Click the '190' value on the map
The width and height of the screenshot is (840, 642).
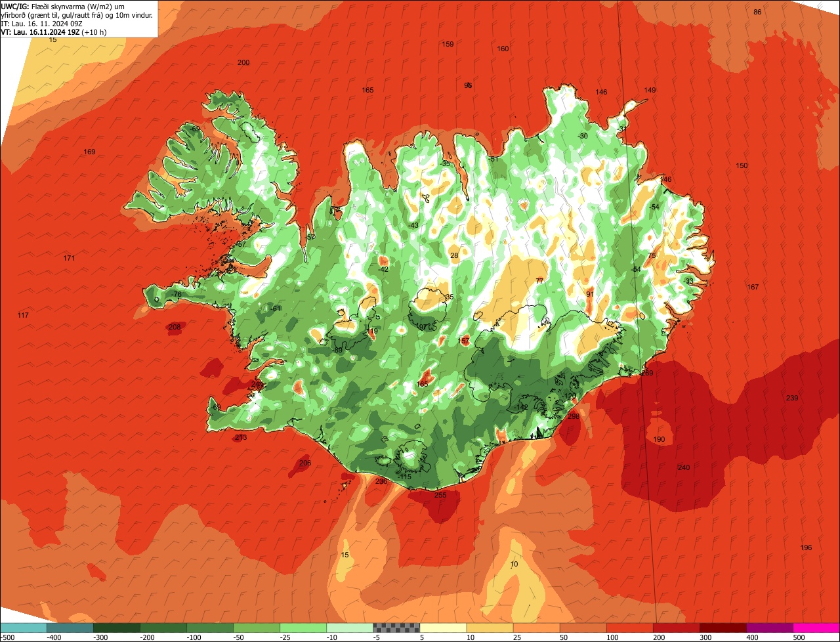pos(660,440)
